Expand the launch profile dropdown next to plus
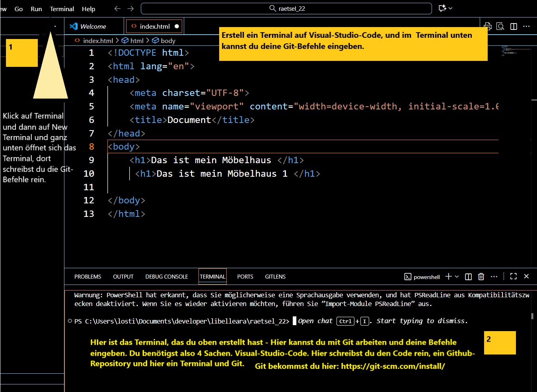 457,277
